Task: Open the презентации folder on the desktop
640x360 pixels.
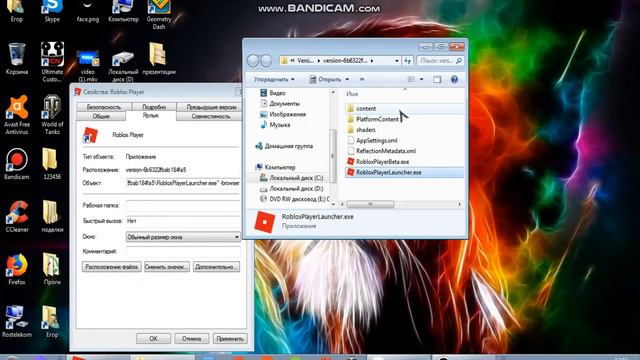Action: (x=159, y=59)
